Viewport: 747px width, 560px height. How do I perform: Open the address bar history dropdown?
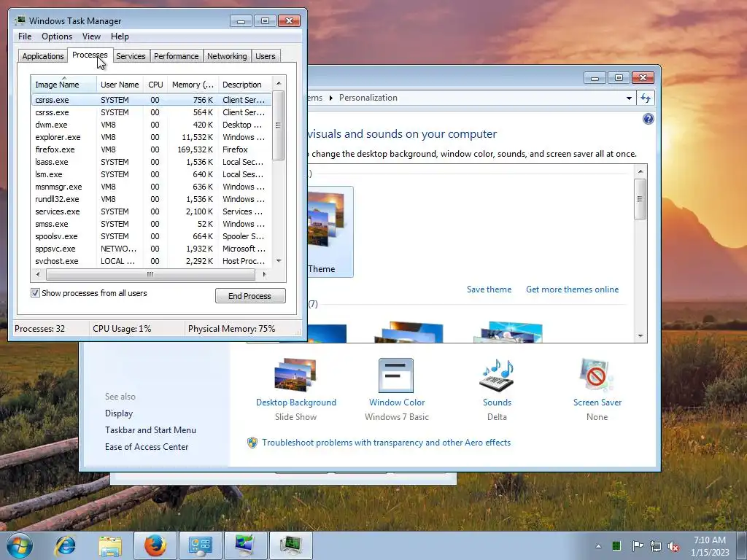click(x=629, y=98)
